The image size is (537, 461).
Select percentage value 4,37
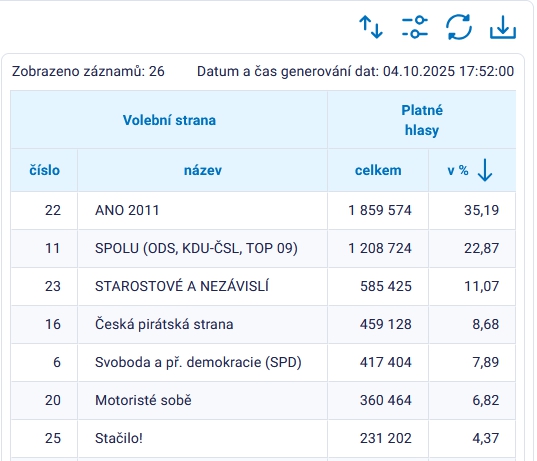pos(486,438)
